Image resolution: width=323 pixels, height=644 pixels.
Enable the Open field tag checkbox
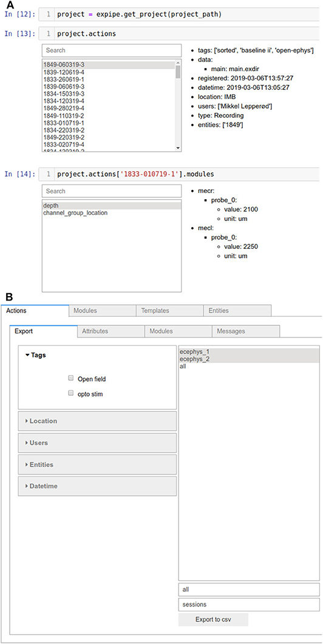(x=70, y=378)
